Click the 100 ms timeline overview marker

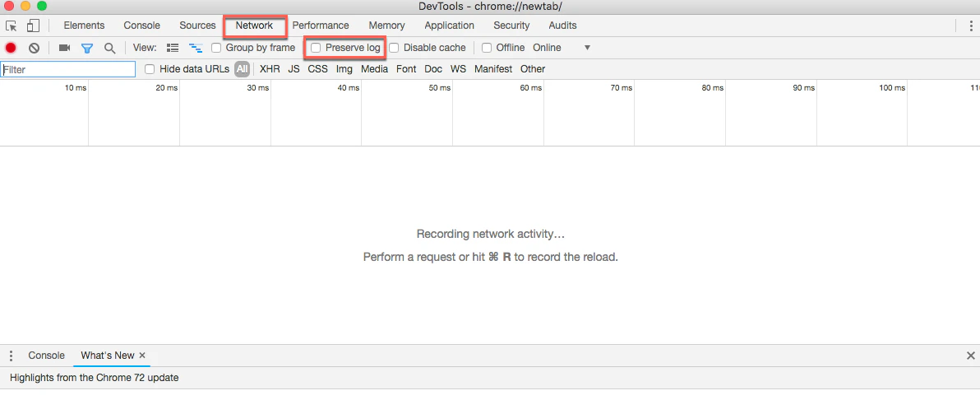892,88
